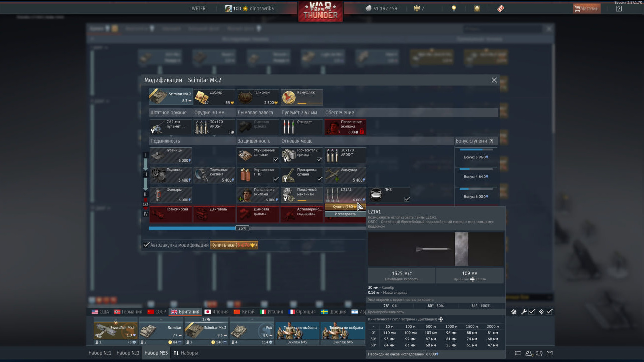Select the tier I 30x170 APDS-T modification
Viewport: 644px width, 362px height.
(x=345, y=155)
